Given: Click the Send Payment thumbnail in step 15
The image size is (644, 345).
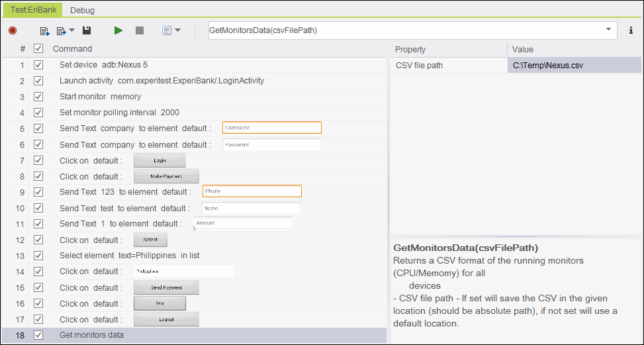Looking at the screenshot, I should [166, 287].
